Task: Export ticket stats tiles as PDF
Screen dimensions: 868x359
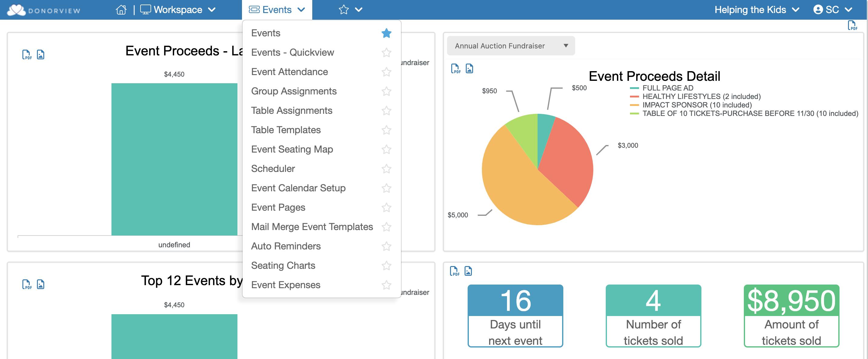Action: [x=454, y=271]
